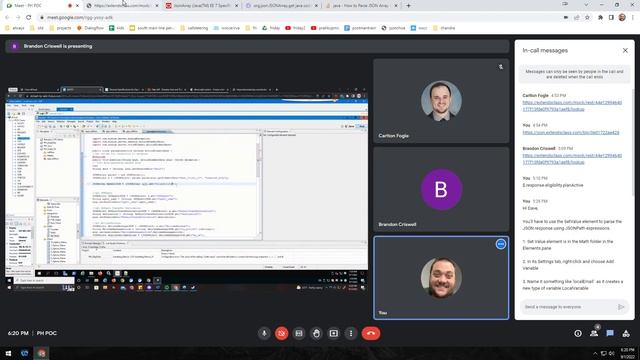Select Brandon Criswell's avatar tile
The image size is (640, 360).
coord(441,189)
